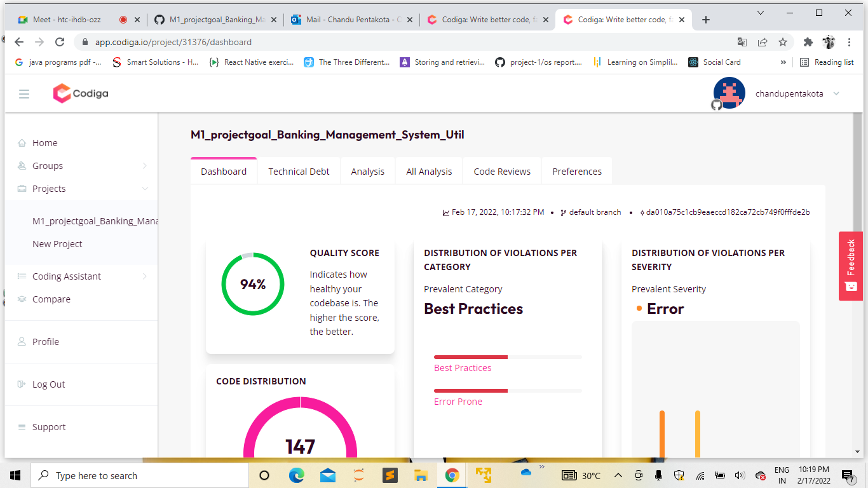This screenshot has height=488, width=868.
Task: Open the tab search dropdown arrow
Action: (761, 13)
